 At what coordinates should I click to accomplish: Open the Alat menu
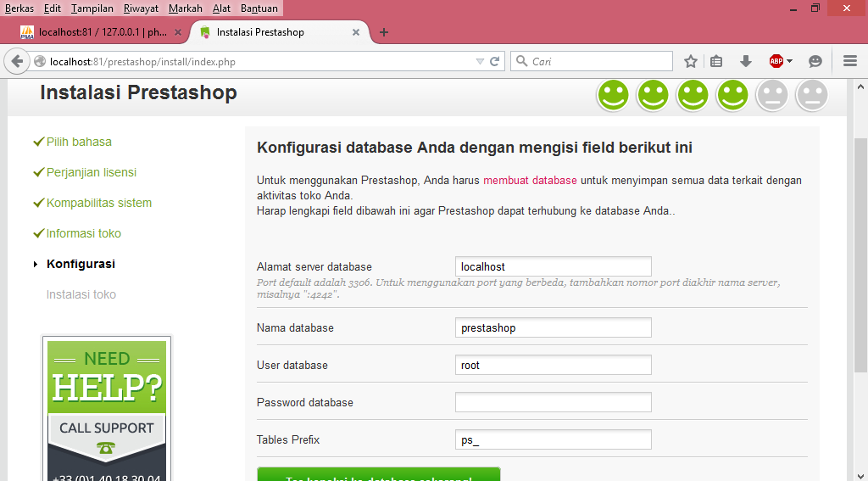pos(221,8)
